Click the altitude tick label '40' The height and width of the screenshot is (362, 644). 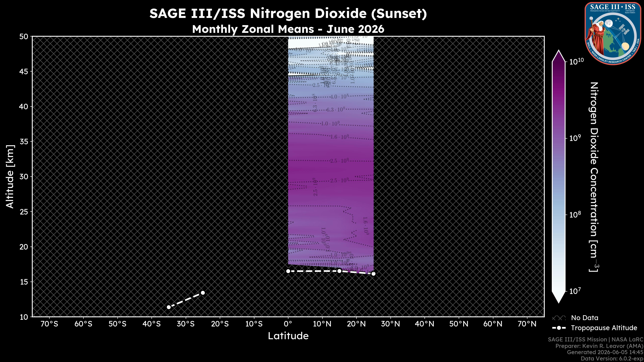click(x=24, y=107)
